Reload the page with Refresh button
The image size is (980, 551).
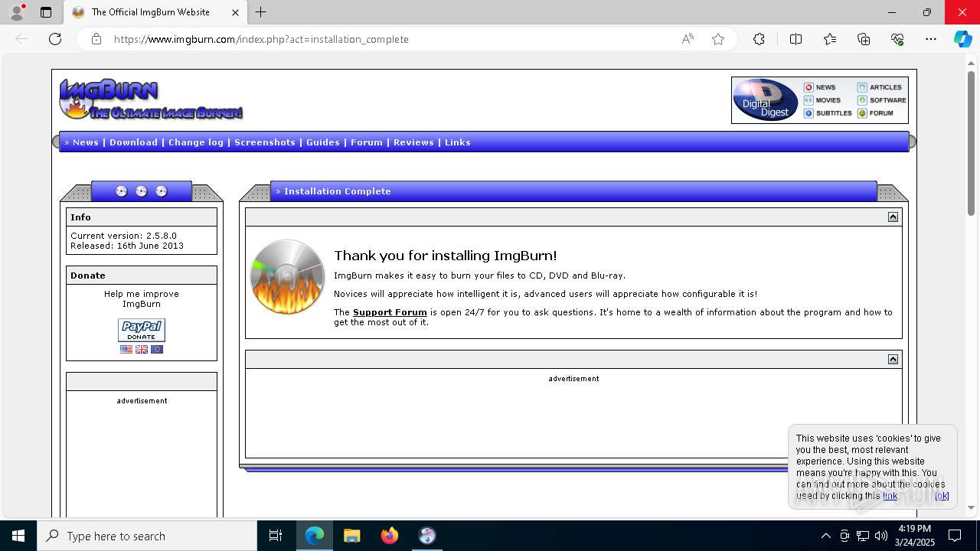55,39
